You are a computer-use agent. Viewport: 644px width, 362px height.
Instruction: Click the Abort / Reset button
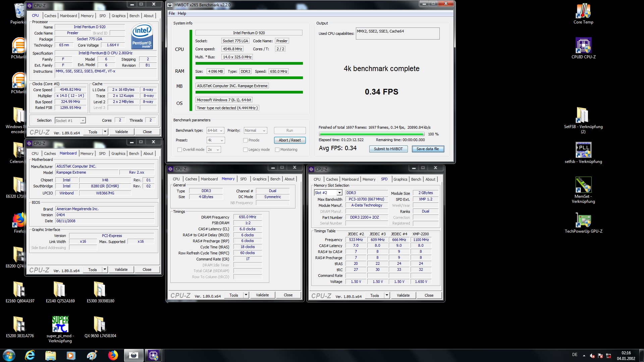pos(290,140)
